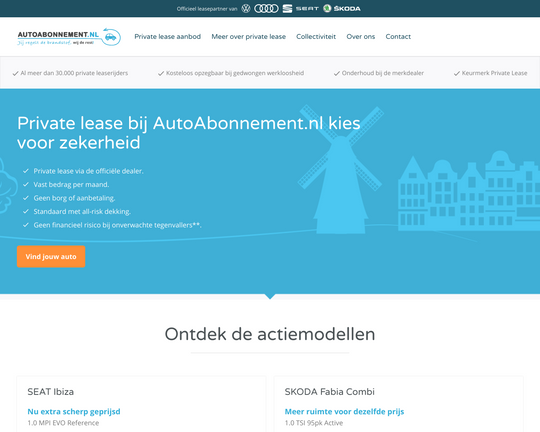
Task: Click the Audi rings logo
Action: coord(266,8)
